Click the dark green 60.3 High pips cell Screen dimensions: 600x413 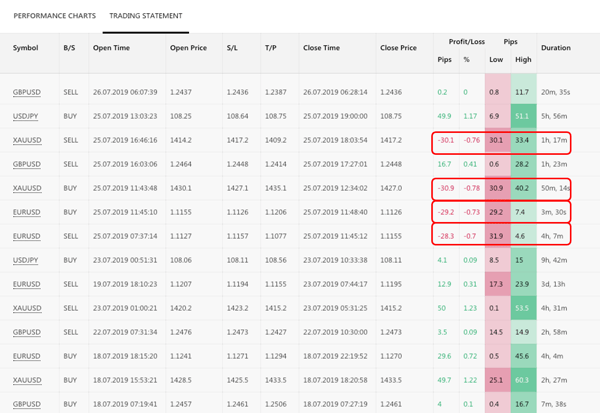521,380
